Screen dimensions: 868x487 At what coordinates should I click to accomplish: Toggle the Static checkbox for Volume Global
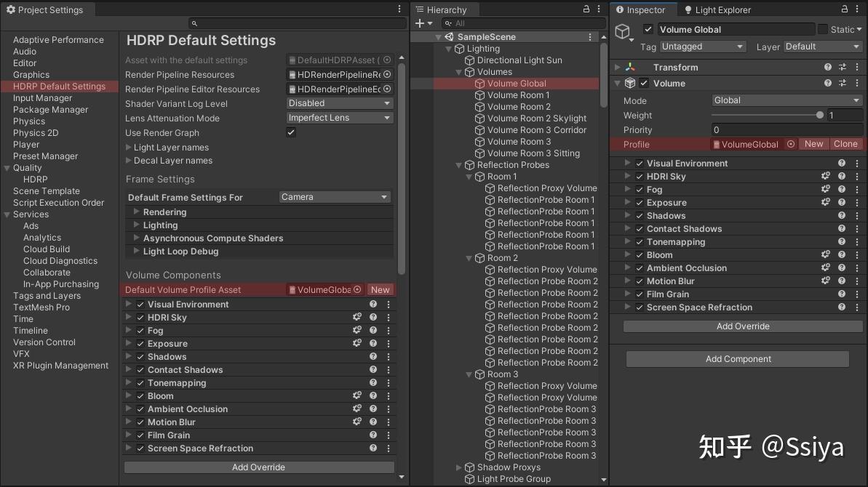click(x=823, y=30)
